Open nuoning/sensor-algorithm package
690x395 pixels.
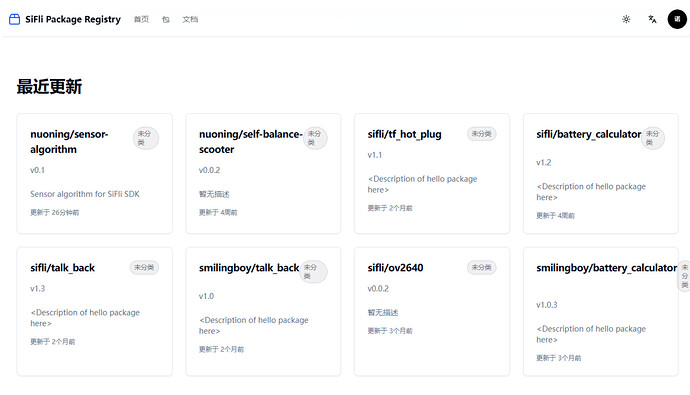pos(69,142)
